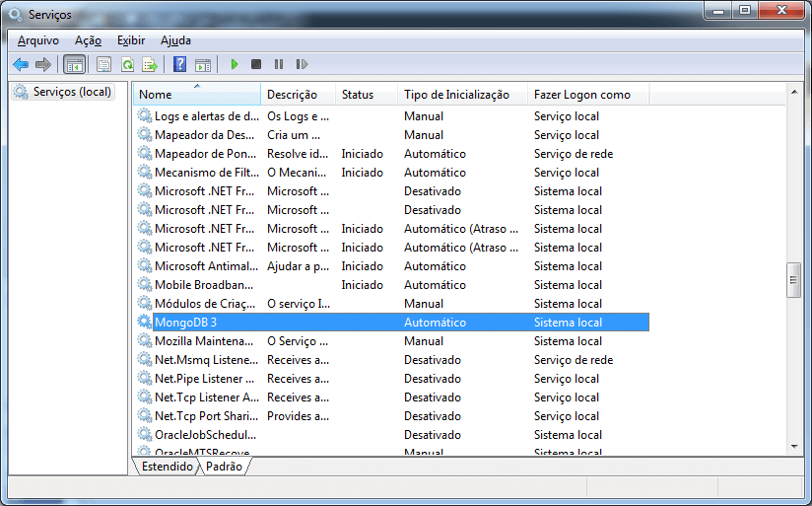Image resolution: width=812 pixels, height=506 pixels.
Task: Sort by the Nome column header
Action: point(197,95)
